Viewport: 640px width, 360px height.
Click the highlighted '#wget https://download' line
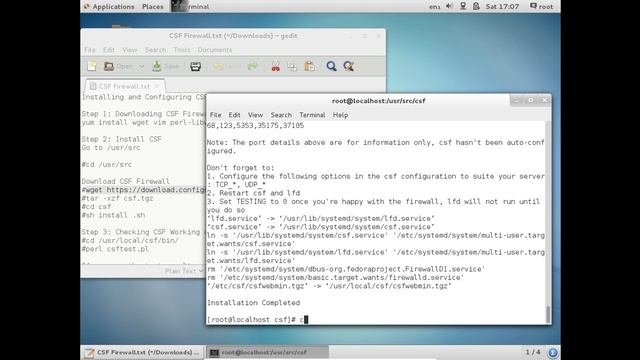pyautogui.click(x=144, y=190)
